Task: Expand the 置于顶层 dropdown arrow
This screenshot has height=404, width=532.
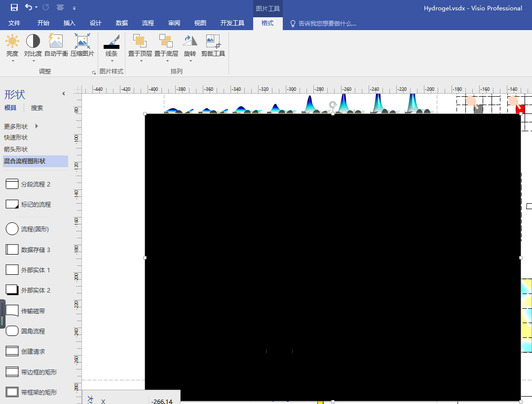Action: (x=141, y=61)
